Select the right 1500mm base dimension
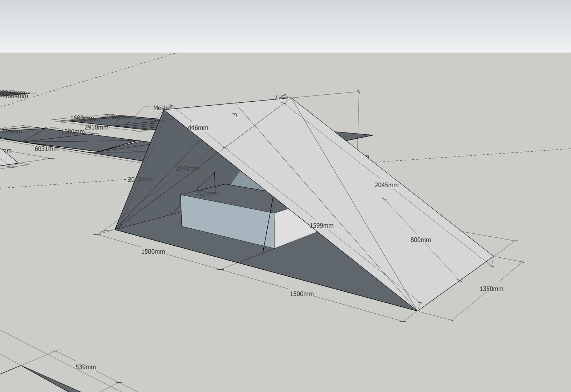 tap(301, 294)
